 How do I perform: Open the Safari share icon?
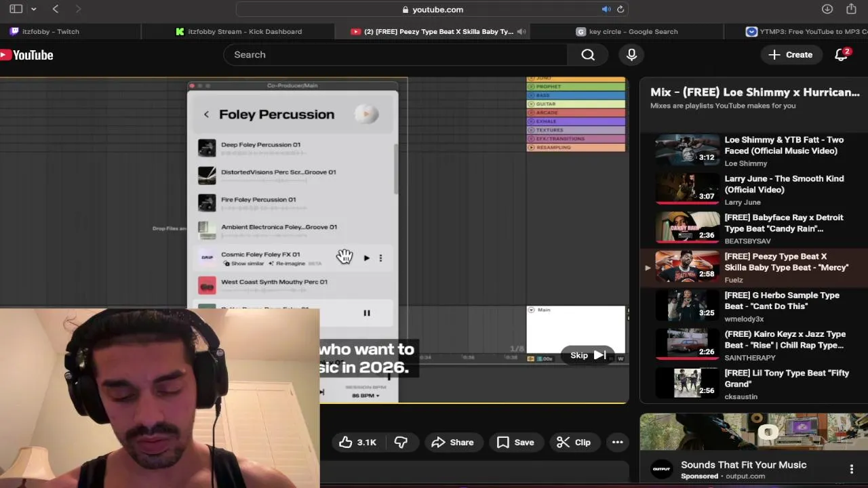pos(852,9)
